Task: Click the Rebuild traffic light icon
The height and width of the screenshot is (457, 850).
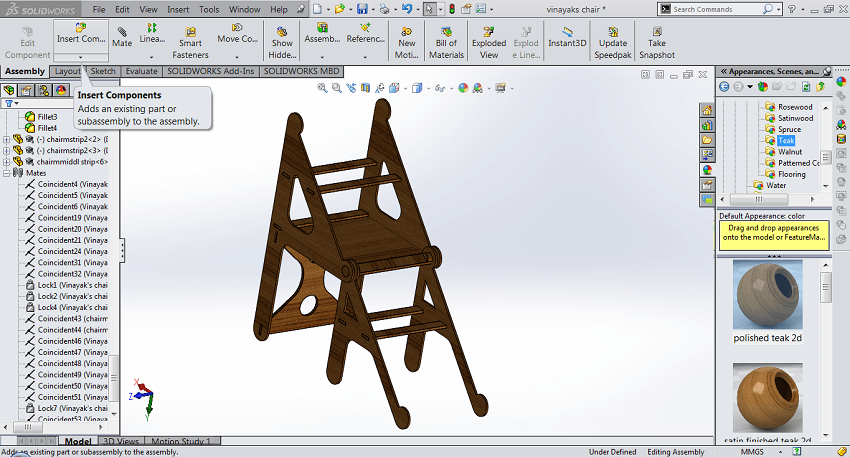Action: coord(452,9)
